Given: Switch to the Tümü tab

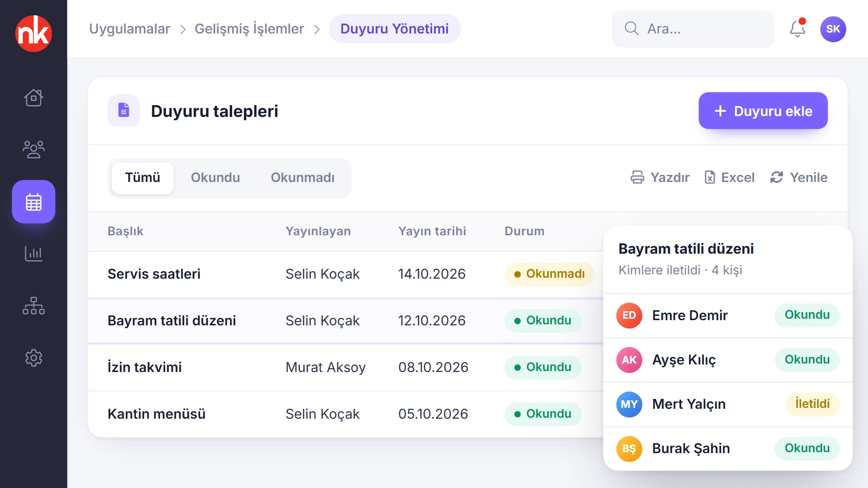Looking at the screenshot, I should 142,178.
